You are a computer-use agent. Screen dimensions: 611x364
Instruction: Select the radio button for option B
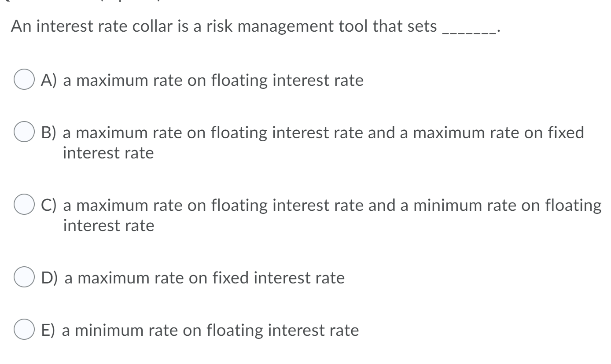[x=24, y=131]
